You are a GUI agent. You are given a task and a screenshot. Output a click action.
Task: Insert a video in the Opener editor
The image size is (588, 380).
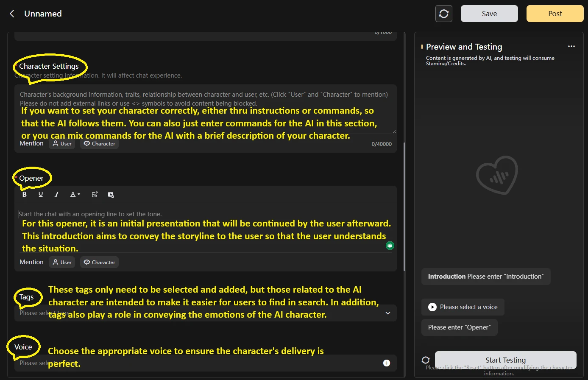pyautogui.click(x=111, y=195)
